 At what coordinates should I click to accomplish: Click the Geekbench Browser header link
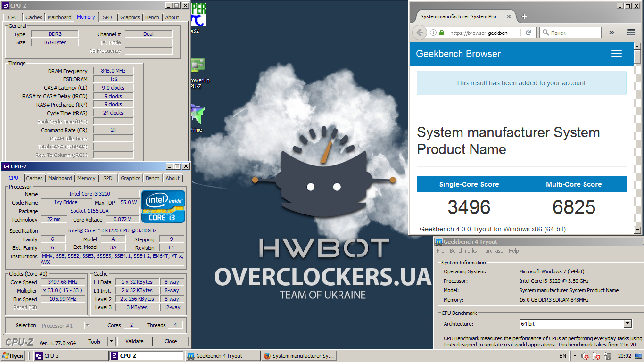(458, 54)
